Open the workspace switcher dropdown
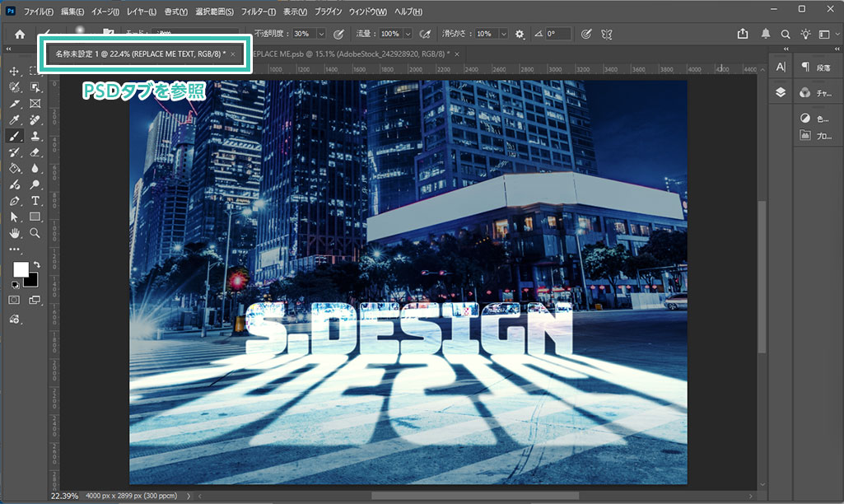The height and width of the screenshot is (504, 844). point(826,34)
